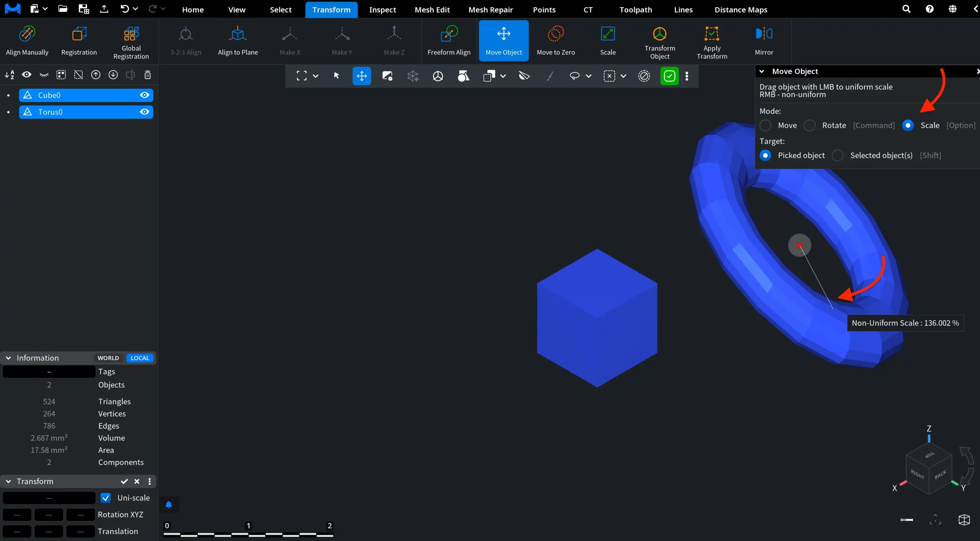
Task: Launch the Registration tool
Action: click(79, 41)
